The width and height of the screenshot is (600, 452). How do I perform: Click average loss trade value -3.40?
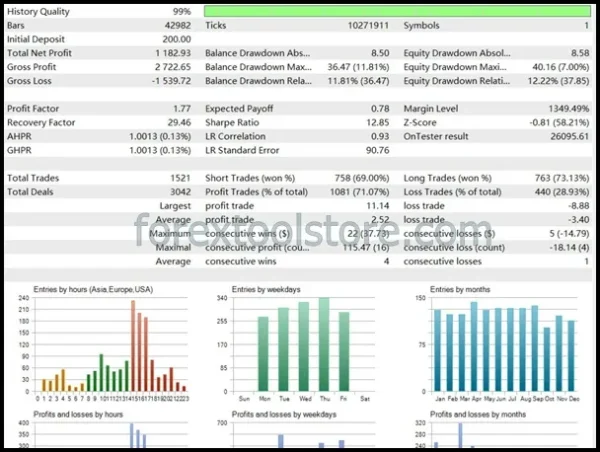click(579, 220)
